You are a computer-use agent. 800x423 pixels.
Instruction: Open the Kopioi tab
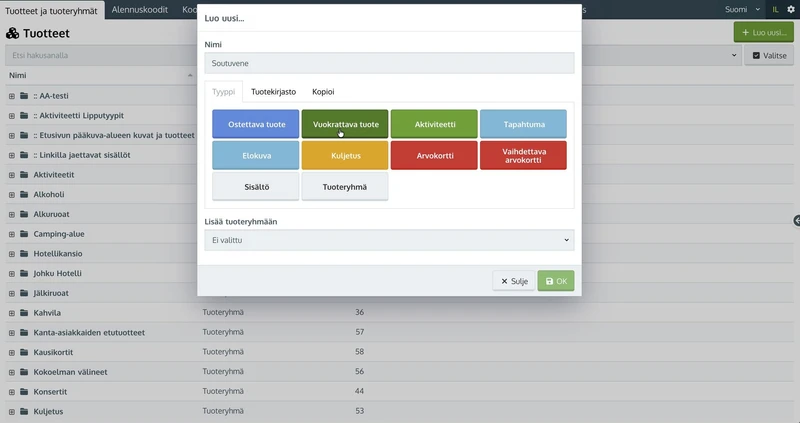pyautogui.click(x=323, y=92)
